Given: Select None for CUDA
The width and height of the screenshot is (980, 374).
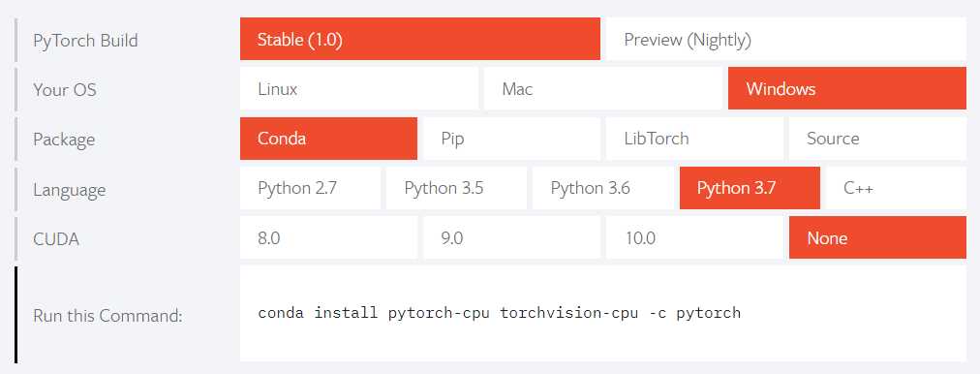Looking at the screenshot, I should [x=877, y=237].
